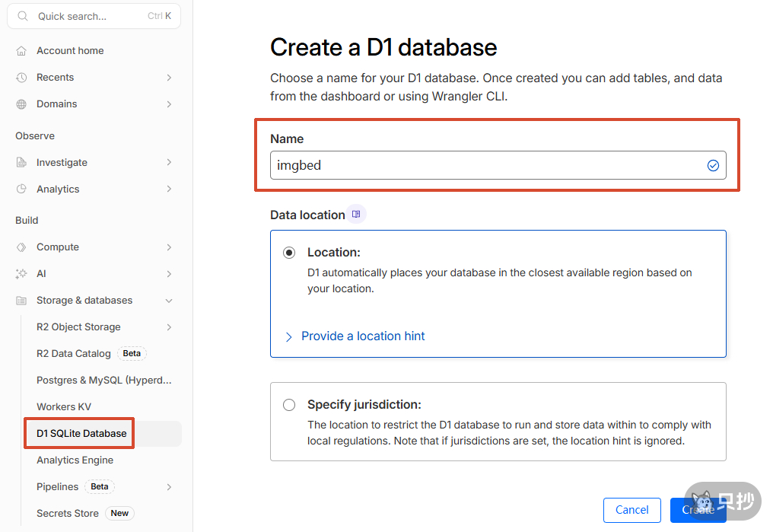Click the blue Create button
773x532 pixels.
(698, 510)
